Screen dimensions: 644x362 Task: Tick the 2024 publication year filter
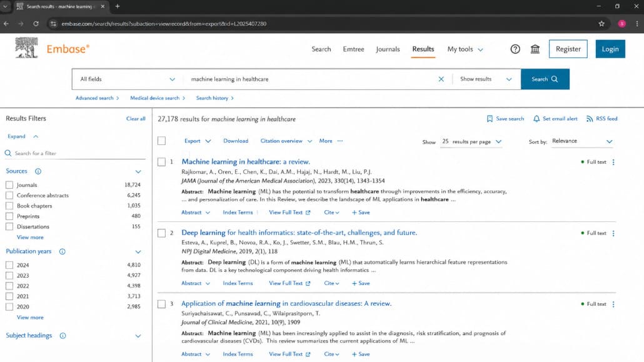pyautogui.click(x=9, y=265)
